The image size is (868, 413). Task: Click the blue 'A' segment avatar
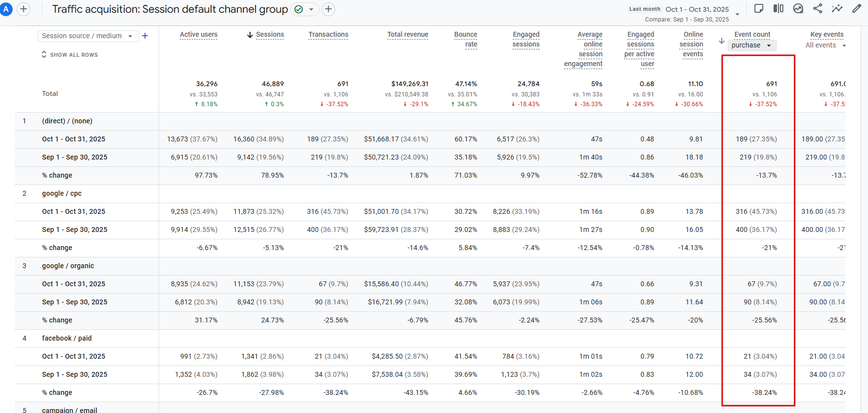[6, 9]
